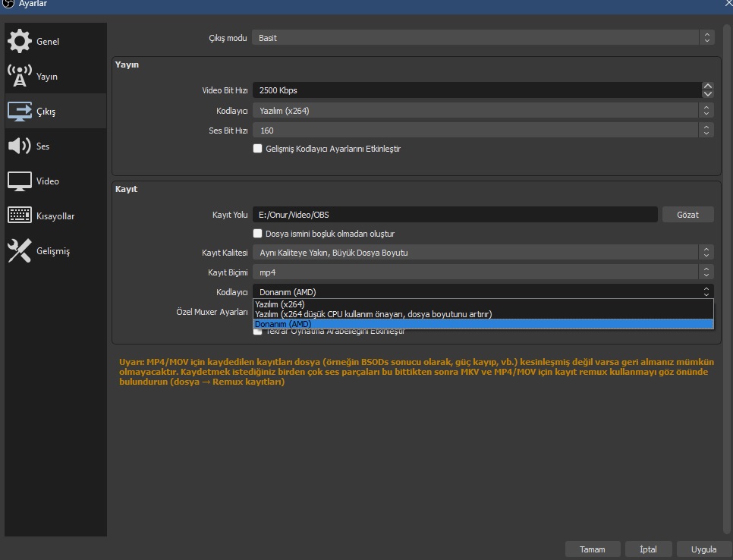Image resolution: width=733 pixels, height=560 pixels.
Task: Open the Kayıt Biçimi mp4 dropdown
Action: coord(483,272)
